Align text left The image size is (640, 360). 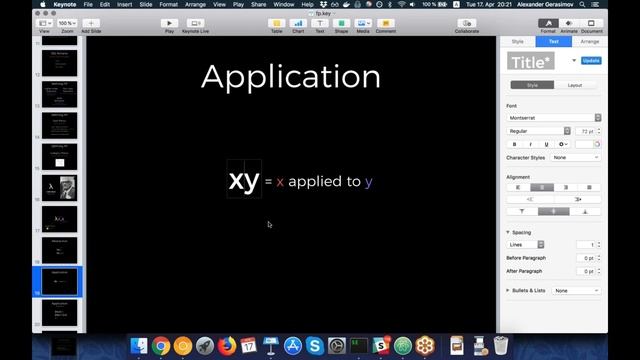pyautogui.click(x=518, y=187)
